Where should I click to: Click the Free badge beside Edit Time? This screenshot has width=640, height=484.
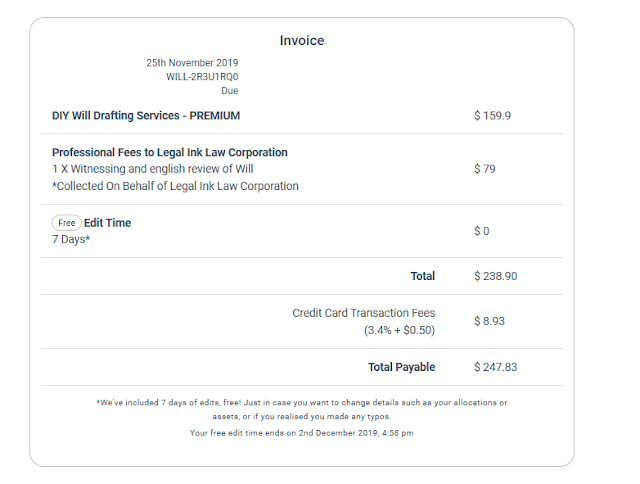[x=67, y=223]
